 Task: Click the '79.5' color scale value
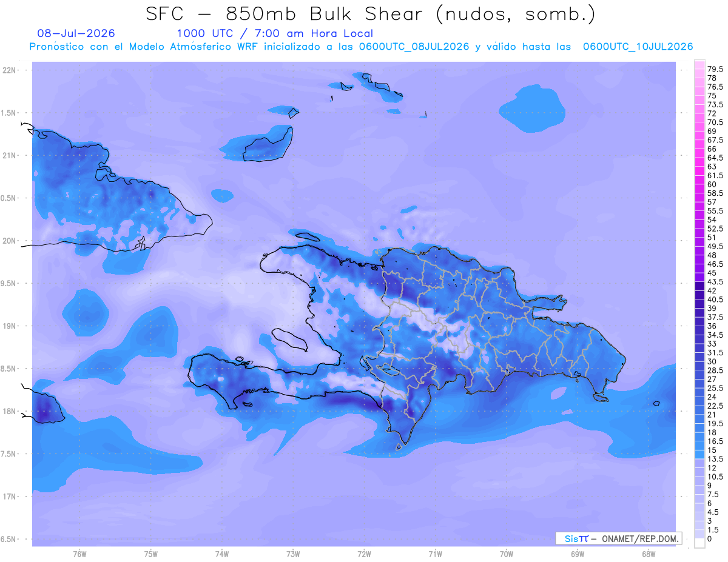(x=715, y=69)
